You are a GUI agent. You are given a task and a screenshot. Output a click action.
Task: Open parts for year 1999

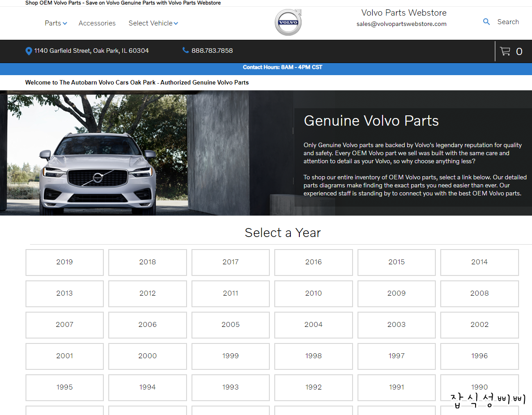tap(230, 356)
